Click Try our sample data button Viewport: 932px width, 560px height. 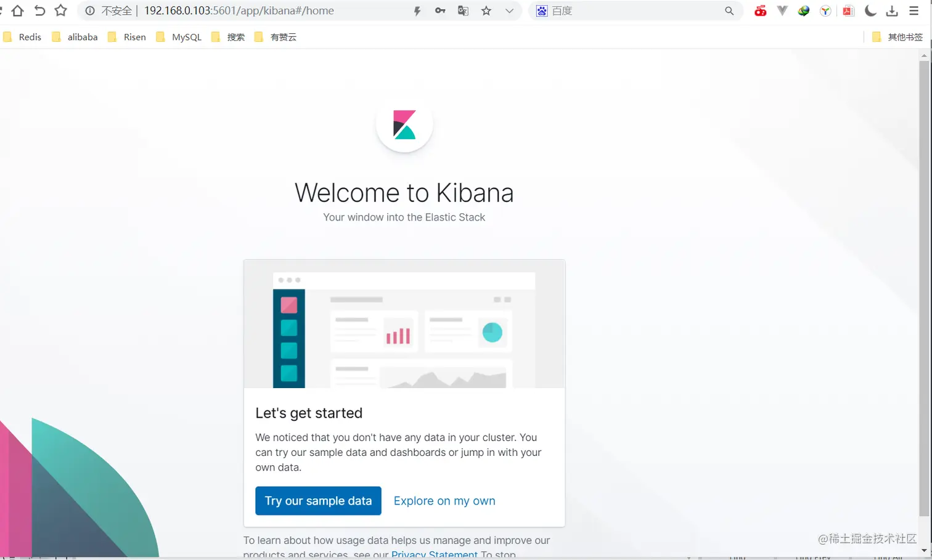point(318,501)
